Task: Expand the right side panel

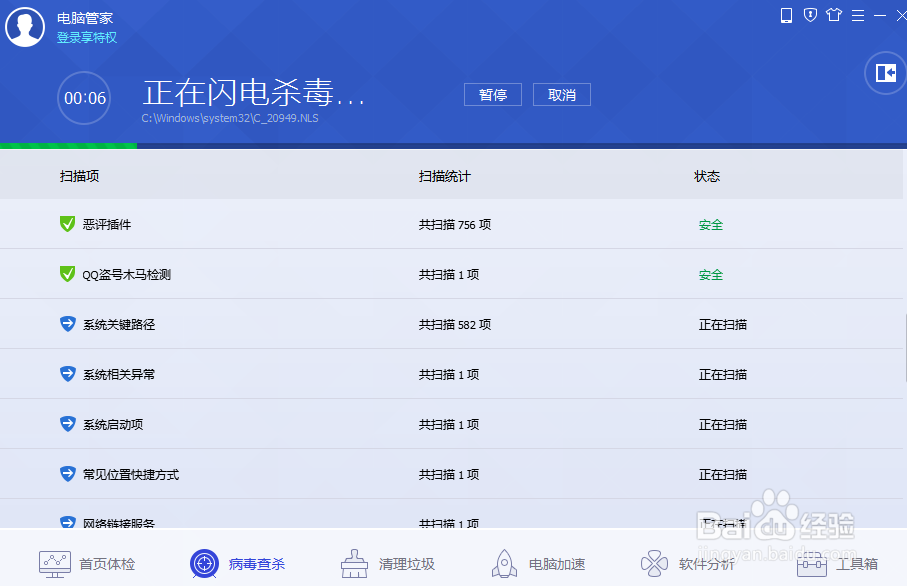Action: (884, 73)
